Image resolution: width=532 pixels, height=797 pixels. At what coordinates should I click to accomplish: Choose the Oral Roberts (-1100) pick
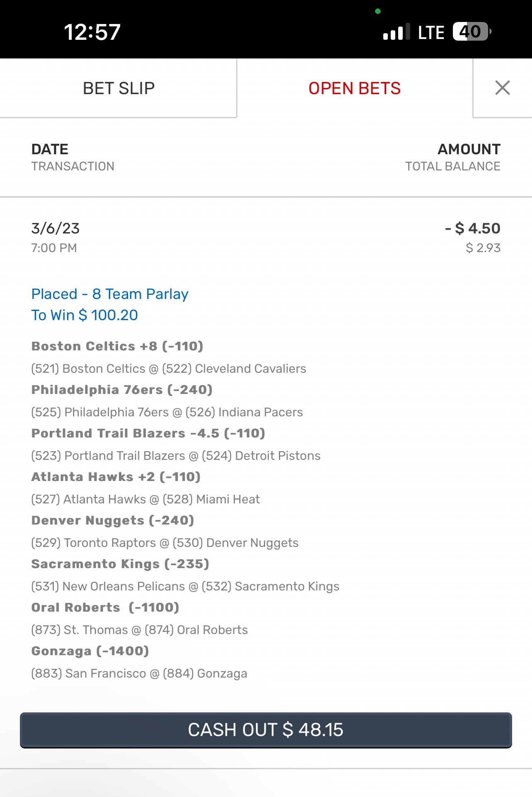pos(105,607)
